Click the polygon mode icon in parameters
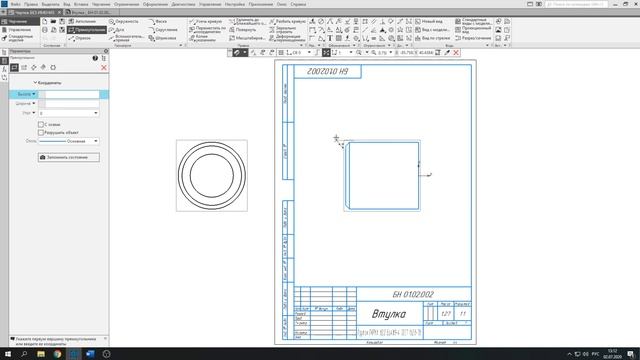 pos(53,67)
